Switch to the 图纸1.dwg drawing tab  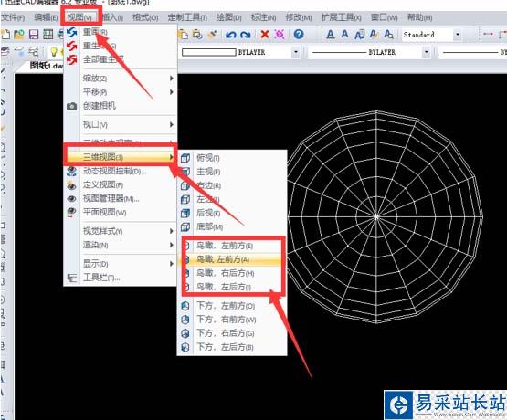[x=46, y=66]
